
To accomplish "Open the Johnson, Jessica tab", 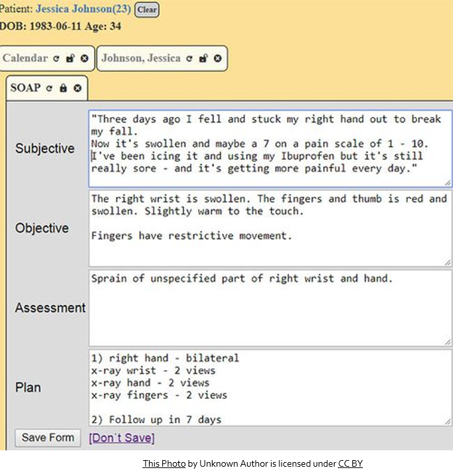I will pos(141,58).
